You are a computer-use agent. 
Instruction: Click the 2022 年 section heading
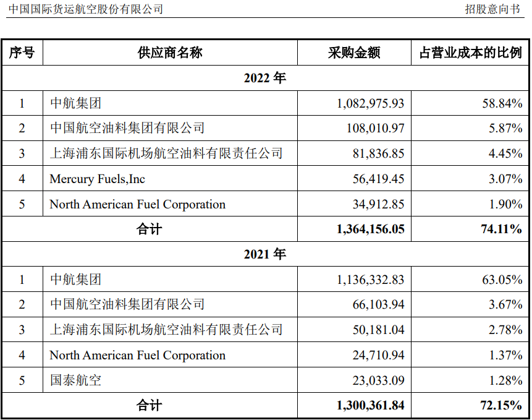265,78
